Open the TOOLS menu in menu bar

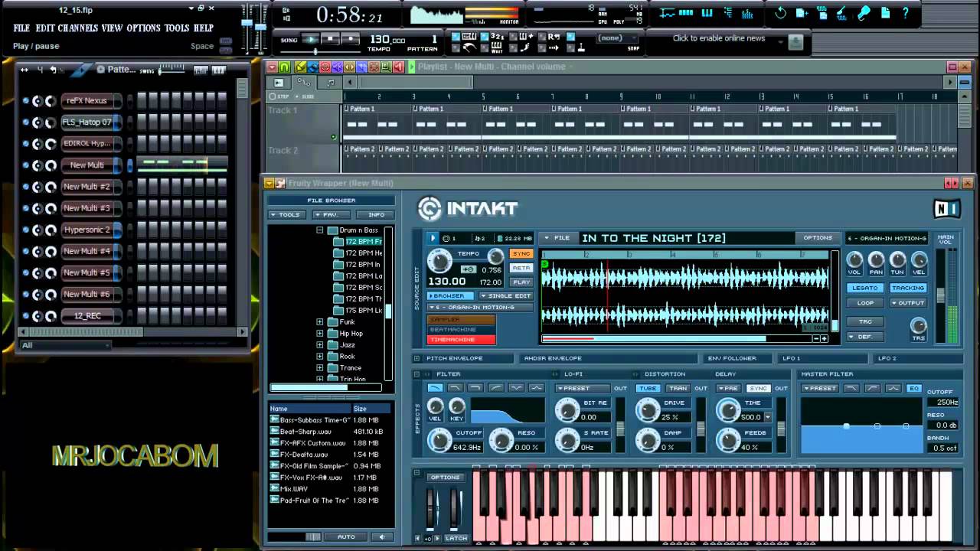176,28
